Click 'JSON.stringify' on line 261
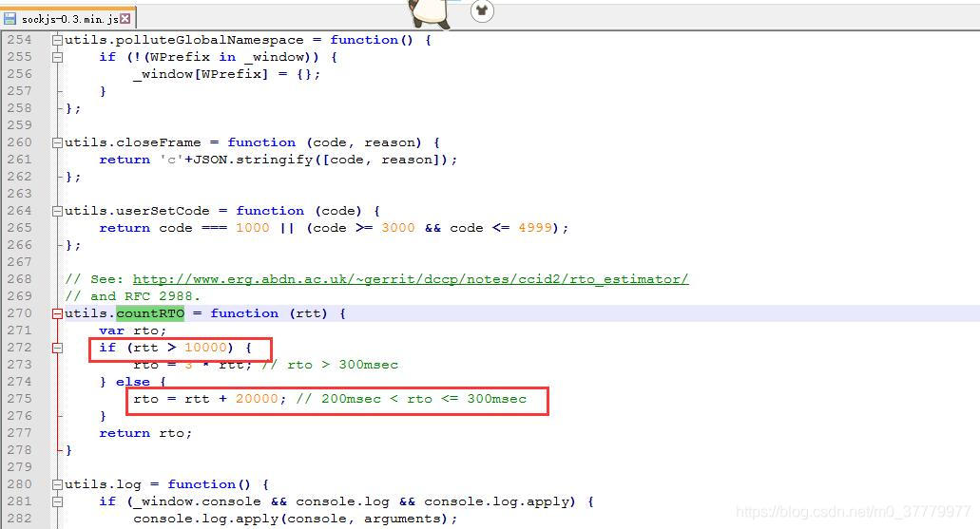Viewport: 980px width, 529px height. click(x=253, y=160)
